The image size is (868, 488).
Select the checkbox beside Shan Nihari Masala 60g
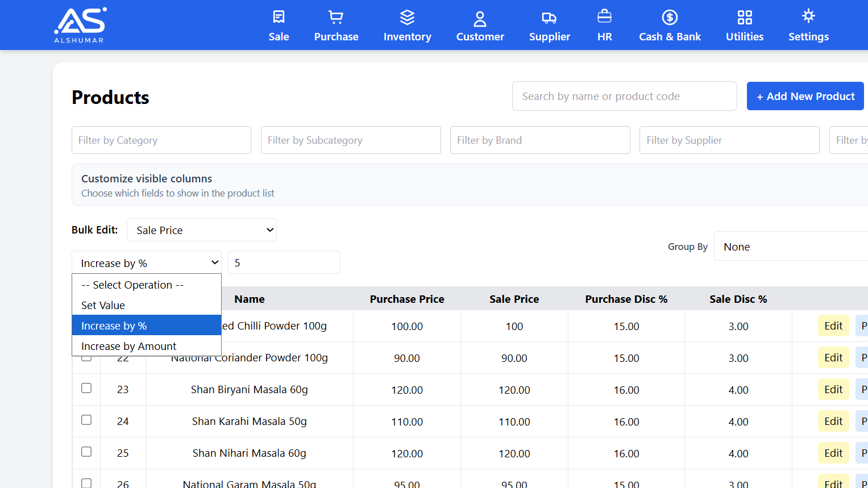tap(86, 452)
